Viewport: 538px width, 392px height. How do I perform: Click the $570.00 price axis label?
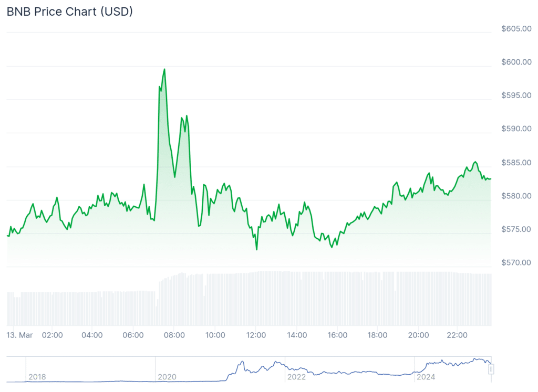[x=516, y=263]
